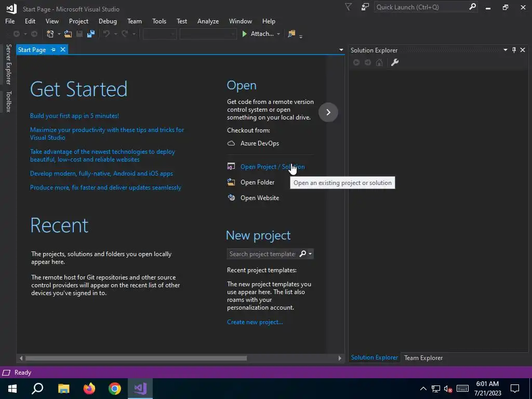Open the document tab list dropdown arrow
The image size is (532, 399).
[341, 50]
